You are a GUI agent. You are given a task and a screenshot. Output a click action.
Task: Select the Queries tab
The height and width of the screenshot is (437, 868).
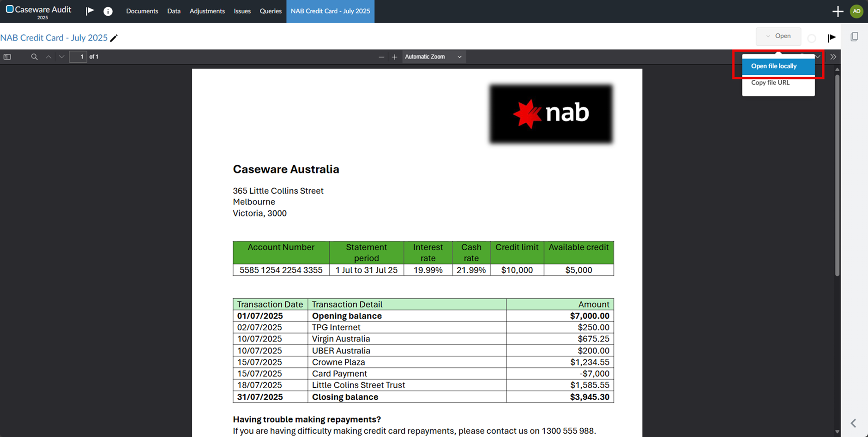pyautogui.click(x=271, y=11)
